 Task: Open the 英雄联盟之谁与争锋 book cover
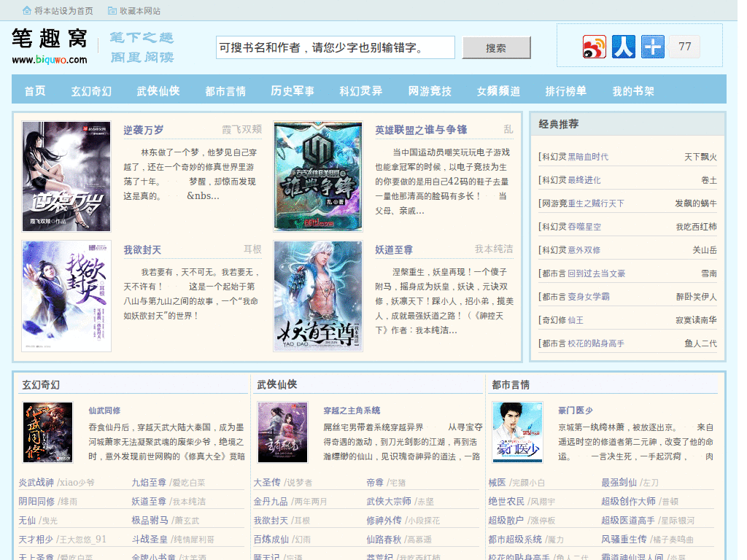click(318, 176)
